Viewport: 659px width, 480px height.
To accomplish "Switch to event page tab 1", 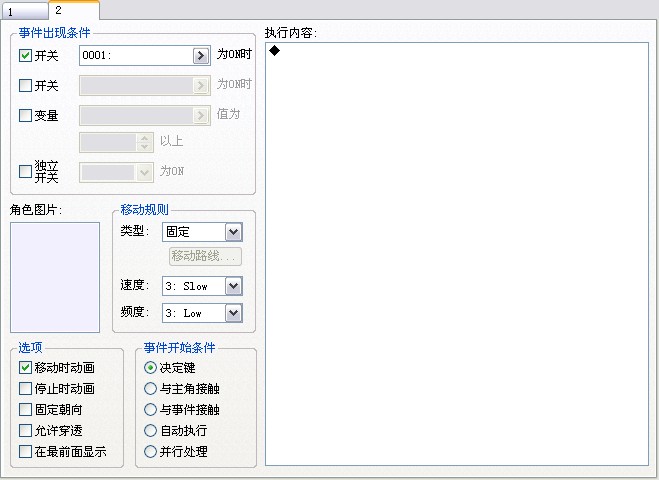I will pos(24,11).
